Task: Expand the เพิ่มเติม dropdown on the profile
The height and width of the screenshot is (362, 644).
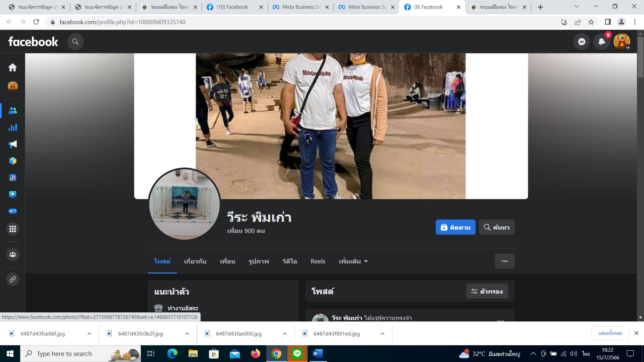Action: (353, 261)
